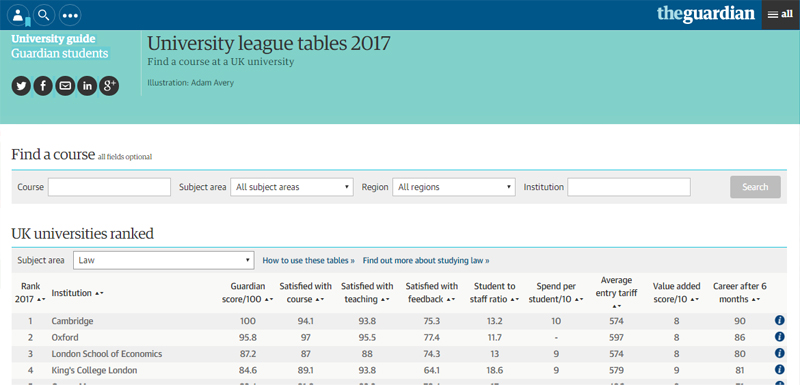Sort by Guardian score/100 column
Viewport: 800px width, 385px height.
247,293
